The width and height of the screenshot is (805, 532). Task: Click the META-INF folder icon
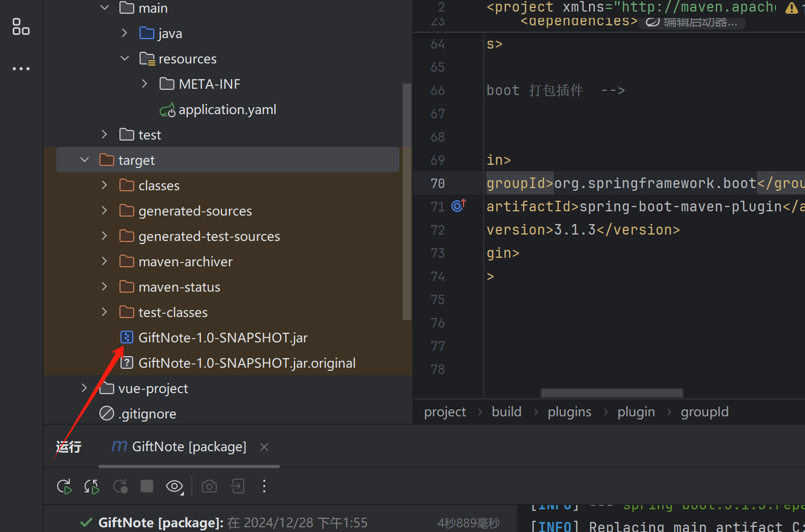coord(167,83)
